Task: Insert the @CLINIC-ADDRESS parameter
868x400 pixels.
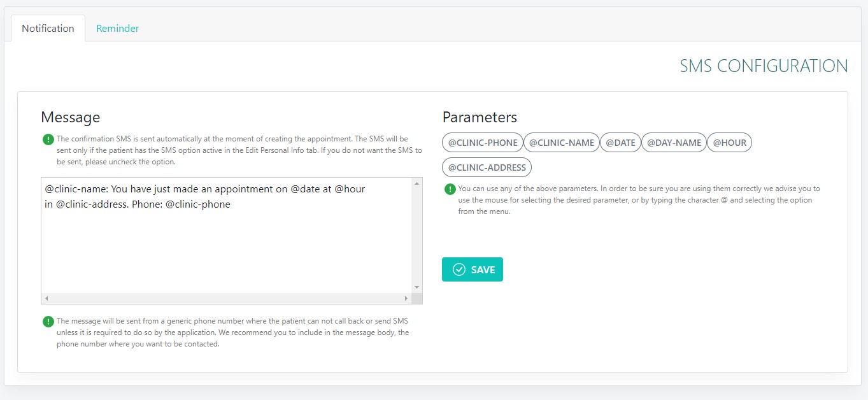Action: pyautogui.click(x=487, y=168)
